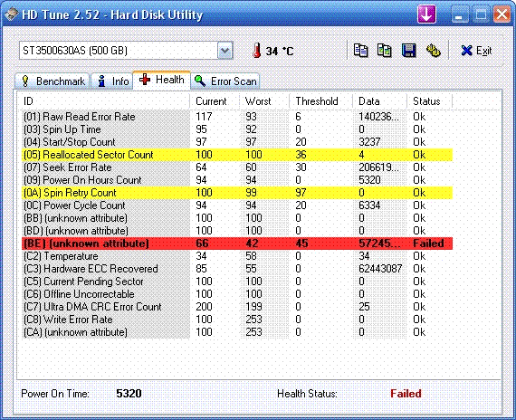Click the red Failed health status text
Viewport: 516px width, 420px height.
click(x=406, y=394)
